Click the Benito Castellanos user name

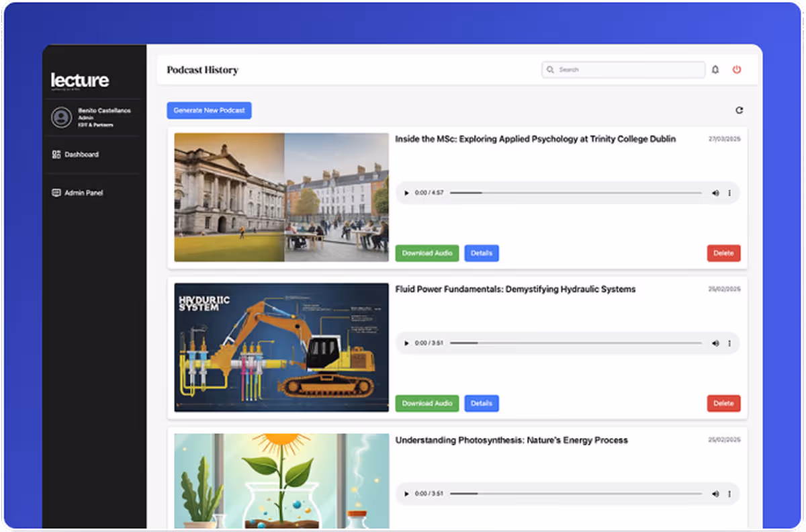coord(105,110)
